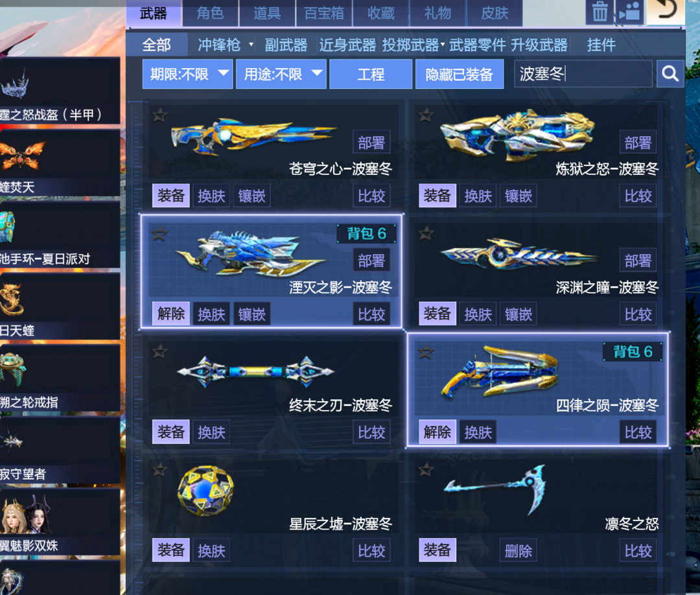This screenshot has width=700, height=595.
Task: Switch to the 皮肤 tab
Action: pos(495,13)
